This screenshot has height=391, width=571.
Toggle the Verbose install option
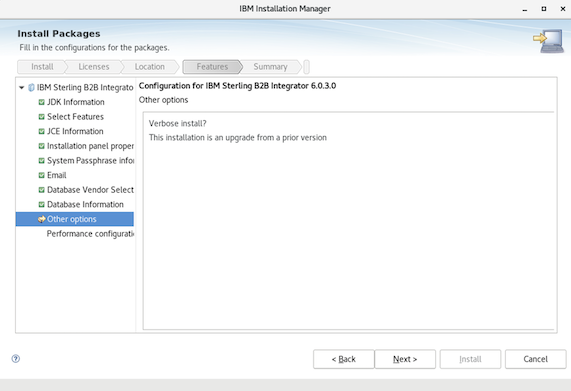click(178, 124)
